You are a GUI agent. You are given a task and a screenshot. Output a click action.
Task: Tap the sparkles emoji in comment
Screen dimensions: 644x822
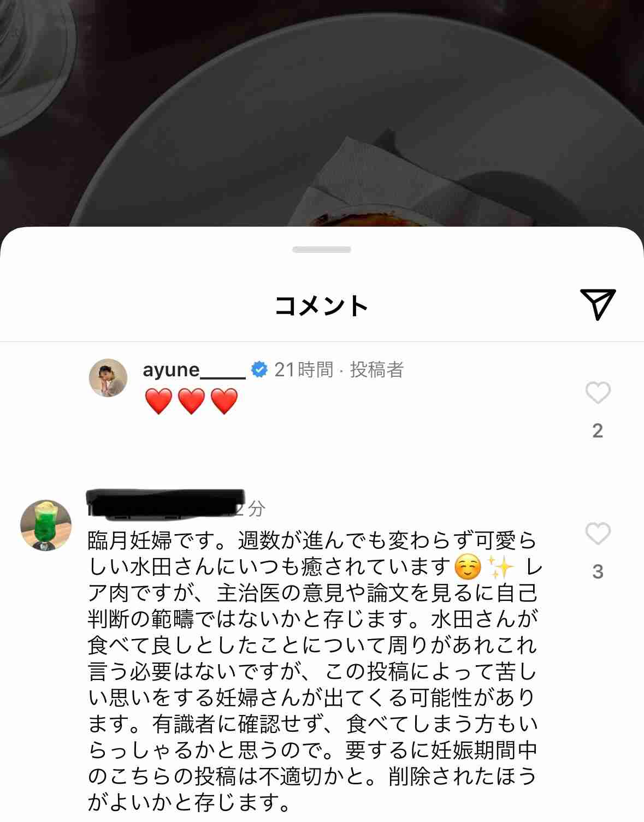(x=501, y=567)
